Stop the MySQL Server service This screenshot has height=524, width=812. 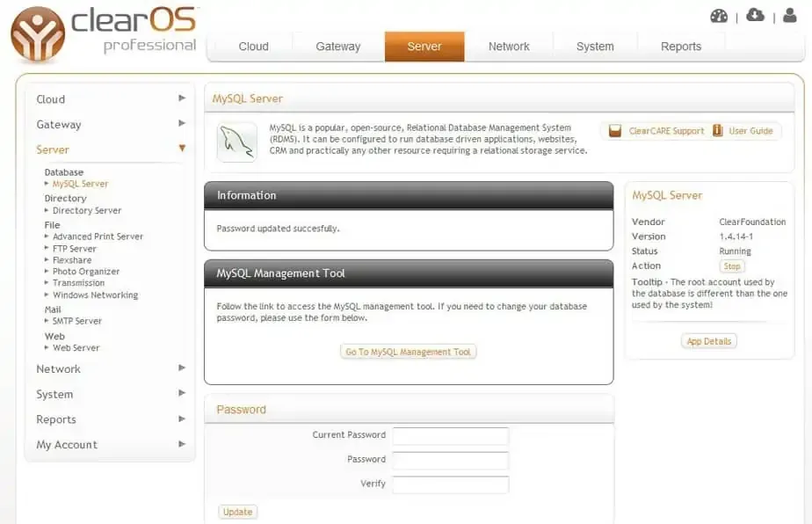point(732,266)
